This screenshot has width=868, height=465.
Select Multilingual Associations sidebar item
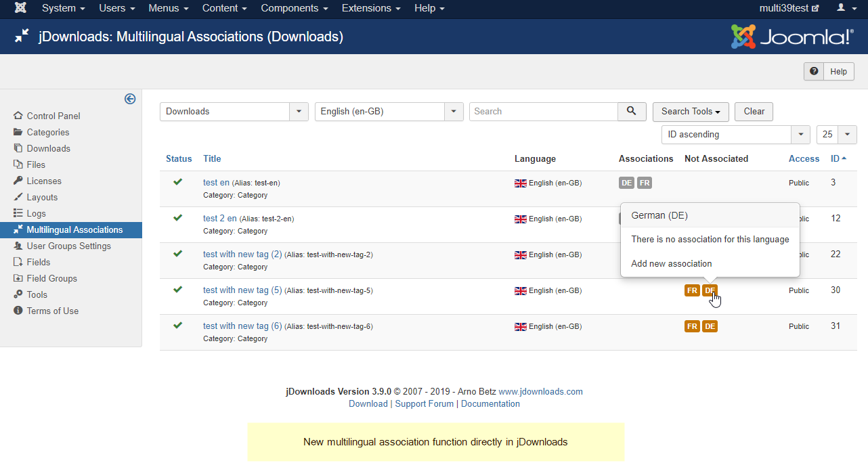click(71, 230)
